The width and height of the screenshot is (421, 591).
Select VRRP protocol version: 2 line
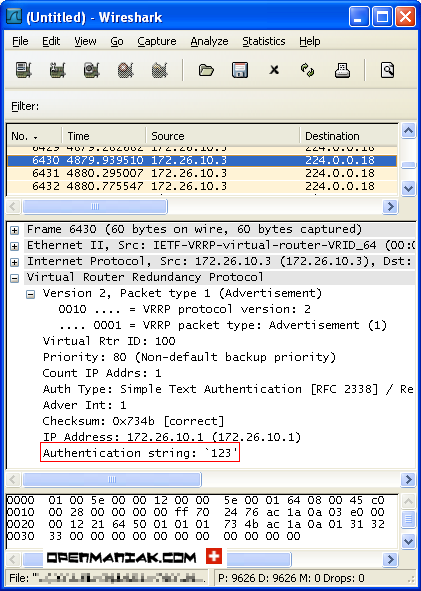coord(185,309)
